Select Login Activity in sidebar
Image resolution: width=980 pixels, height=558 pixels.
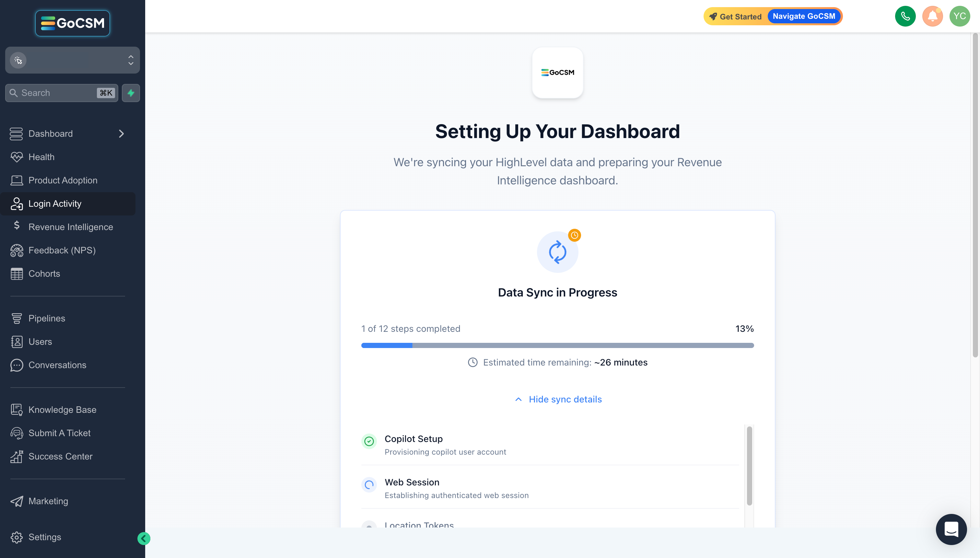click(x=68, y=203)
